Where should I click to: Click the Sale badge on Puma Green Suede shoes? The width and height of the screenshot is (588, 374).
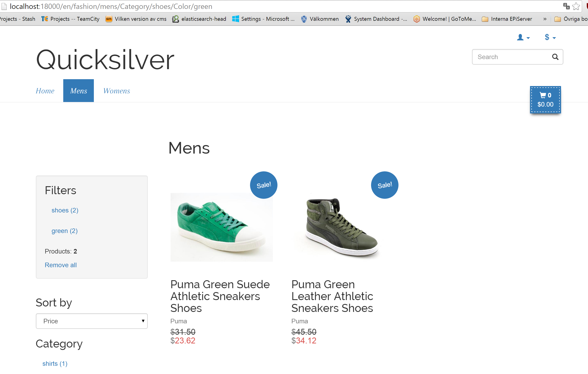point(264,185)
